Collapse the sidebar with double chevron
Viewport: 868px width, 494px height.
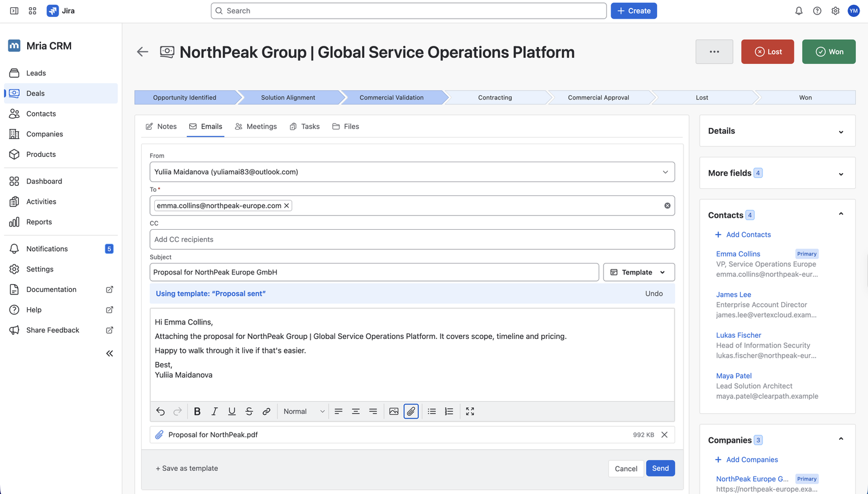tap(110, 353)
